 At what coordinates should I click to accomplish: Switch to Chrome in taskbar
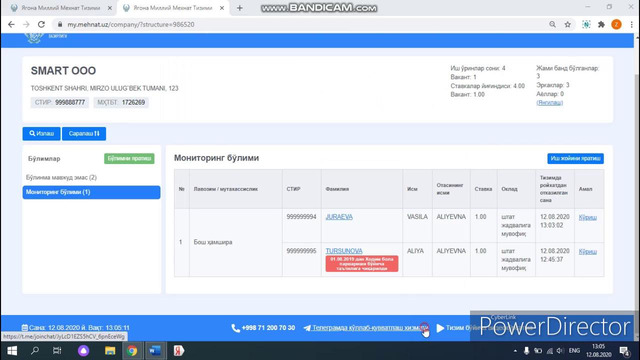[131, 351]
